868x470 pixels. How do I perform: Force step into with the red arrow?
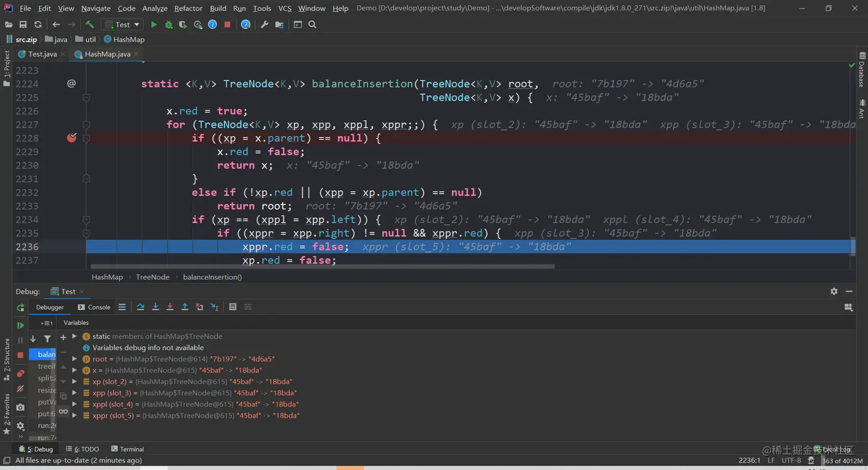coord(170,307)
